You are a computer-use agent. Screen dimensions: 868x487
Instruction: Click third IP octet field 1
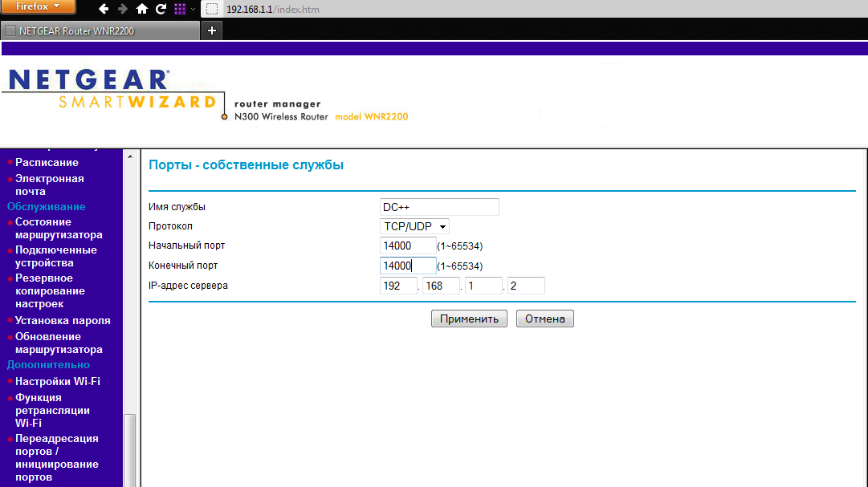point(483,286)
